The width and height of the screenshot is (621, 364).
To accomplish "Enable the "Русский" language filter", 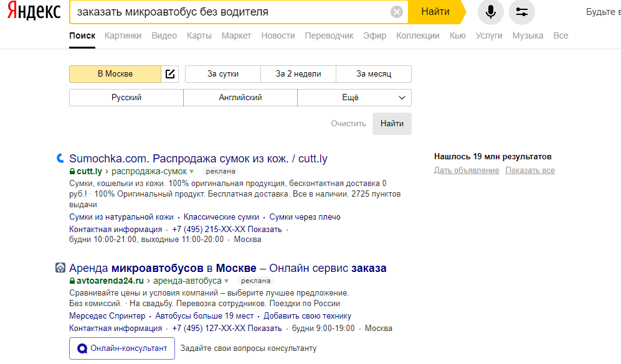I will point(126,98).
